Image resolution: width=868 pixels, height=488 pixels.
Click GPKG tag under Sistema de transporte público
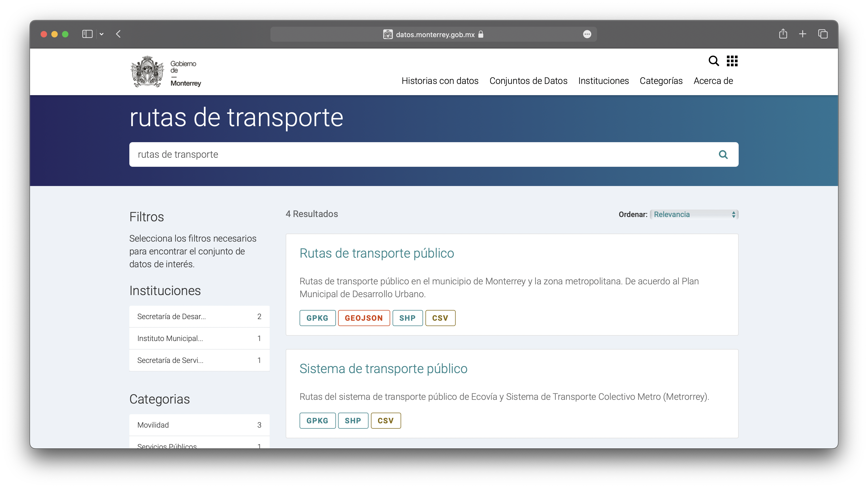pyautogui.click(x=317, y=420)
